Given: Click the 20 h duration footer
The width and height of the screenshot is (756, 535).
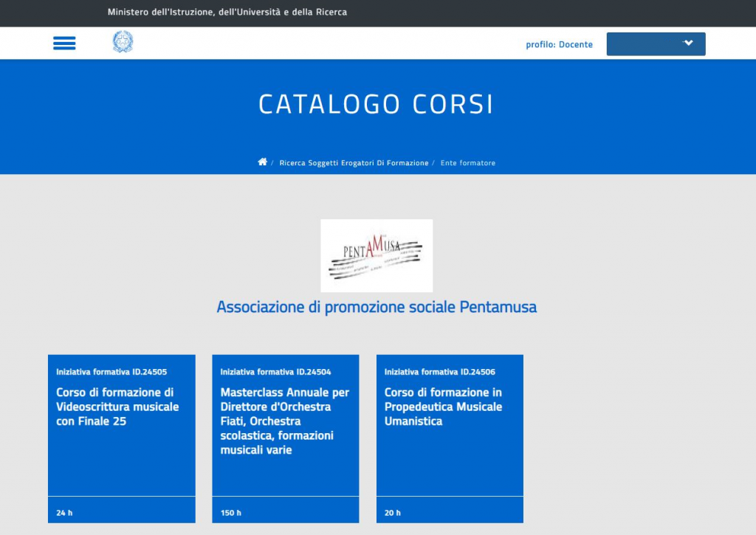Looking at the screenshot, I should 450,509.
